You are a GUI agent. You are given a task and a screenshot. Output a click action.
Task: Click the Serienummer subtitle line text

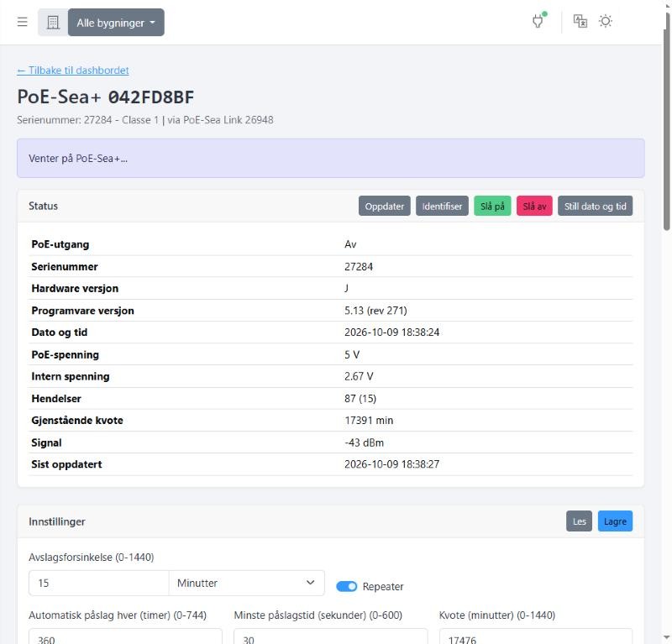pos(144,120)
